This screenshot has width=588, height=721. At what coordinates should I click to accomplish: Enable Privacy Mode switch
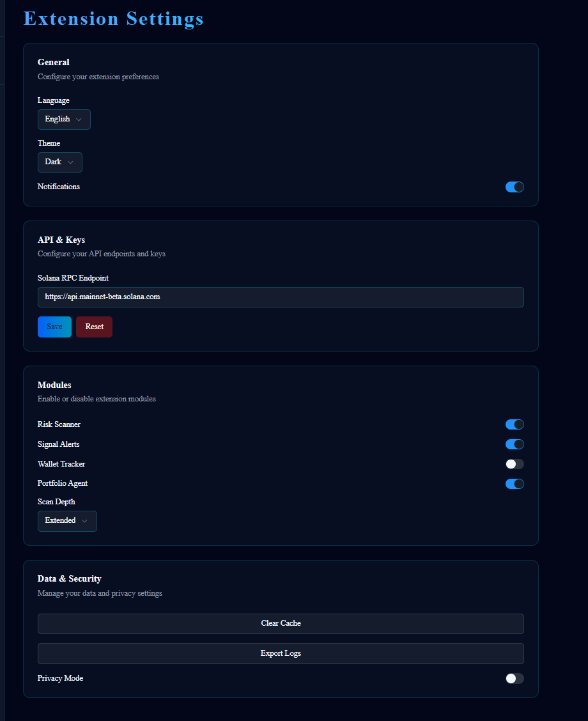pyautogui.click(x=514, y=678)
